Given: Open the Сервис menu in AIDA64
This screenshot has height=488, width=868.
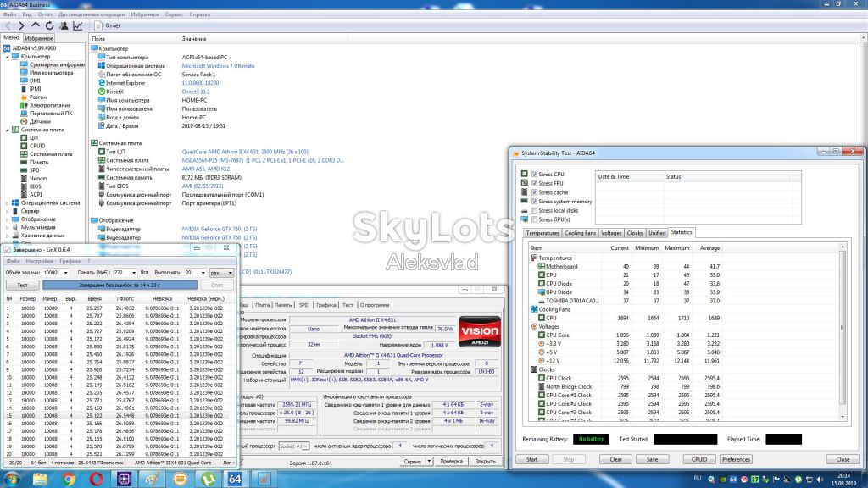Looking at the screenshot, I should pos(174,14).
